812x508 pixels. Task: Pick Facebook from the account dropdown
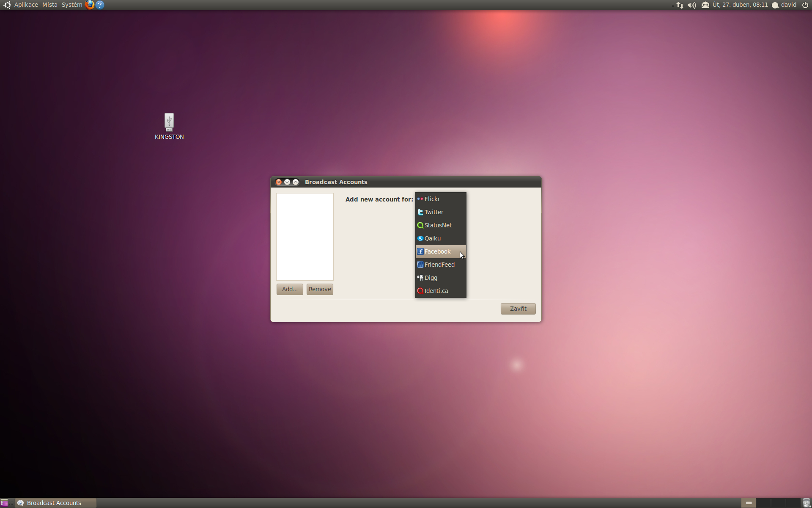point(441,251)
